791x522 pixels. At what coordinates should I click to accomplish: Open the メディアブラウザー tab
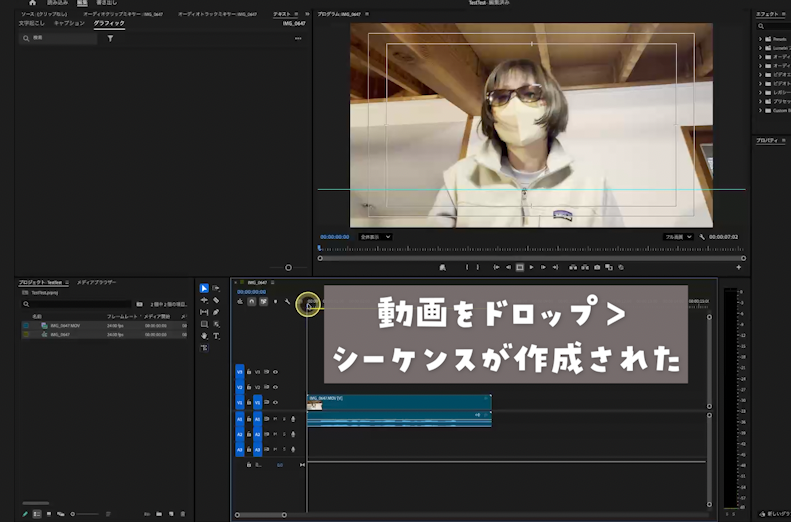pyautogui.click(x=97, y=283)
